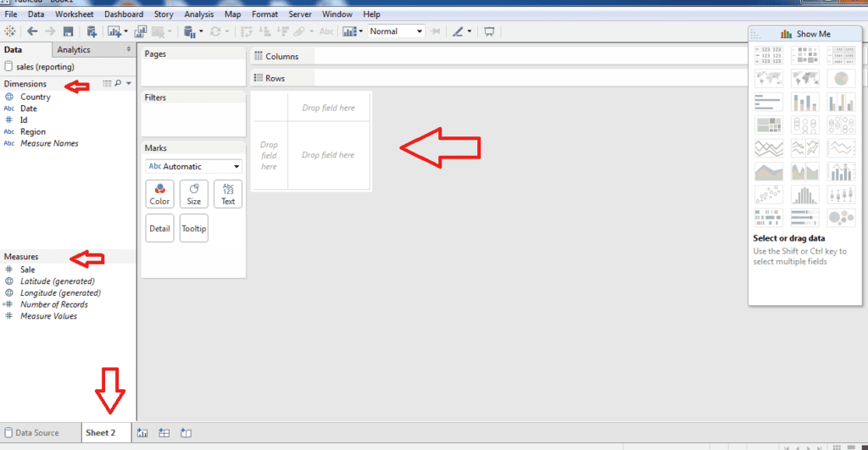Image resolution: width=868 pixels, height=450 pixels.
Task: Choose treemap chart in Show Me
Action: click(x=768, y=125)
